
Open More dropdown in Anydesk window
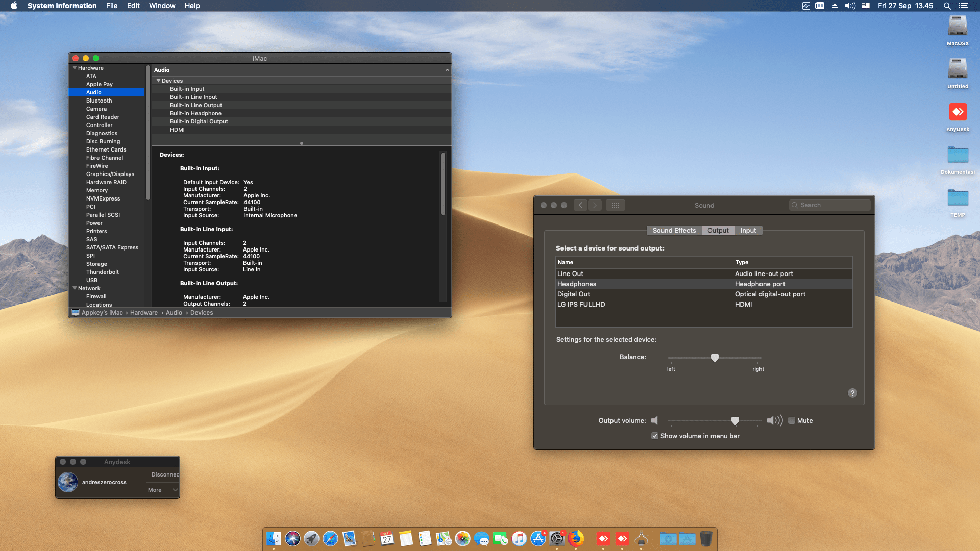point(163,490)
